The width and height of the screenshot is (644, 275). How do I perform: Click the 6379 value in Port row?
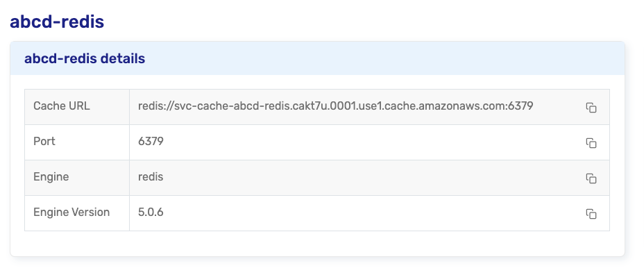point(151,142)
